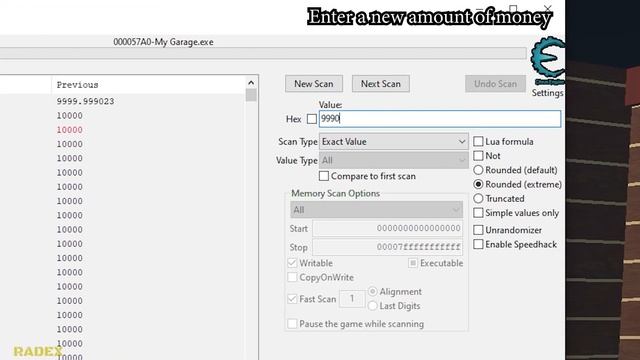
Task: Enable the Unrandomizer checkbox
Action: pyautogui.click(x=478, y=230)
